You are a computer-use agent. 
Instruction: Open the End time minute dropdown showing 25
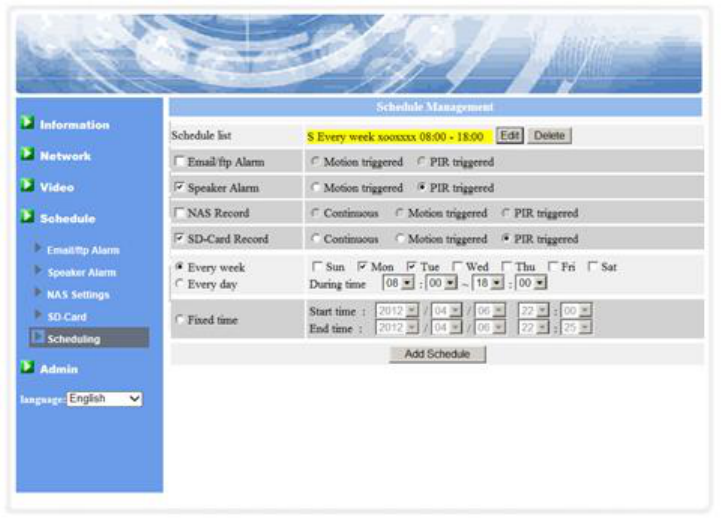click(576, 327)
